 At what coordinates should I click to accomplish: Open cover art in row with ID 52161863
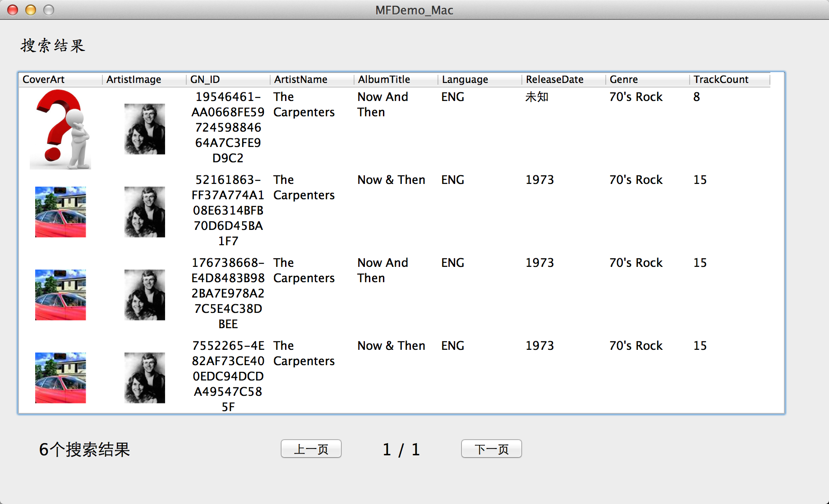click(x=60, y=212)
